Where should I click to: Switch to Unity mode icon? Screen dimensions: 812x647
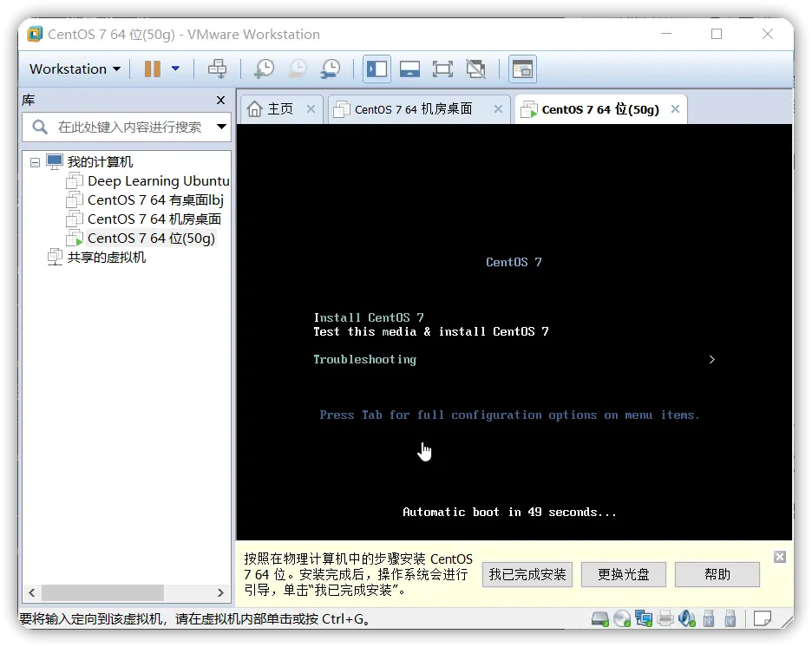[x=475, y=69]
